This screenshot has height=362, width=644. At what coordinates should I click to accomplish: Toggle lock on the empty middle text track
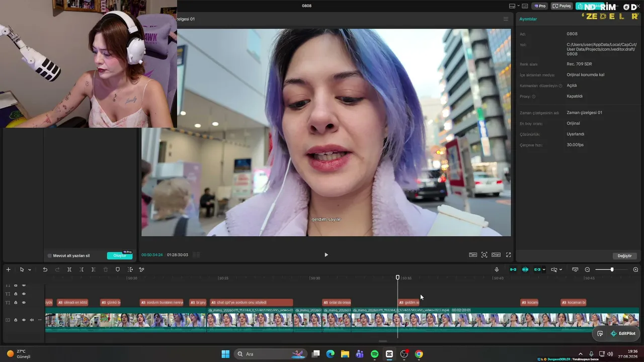16,294
